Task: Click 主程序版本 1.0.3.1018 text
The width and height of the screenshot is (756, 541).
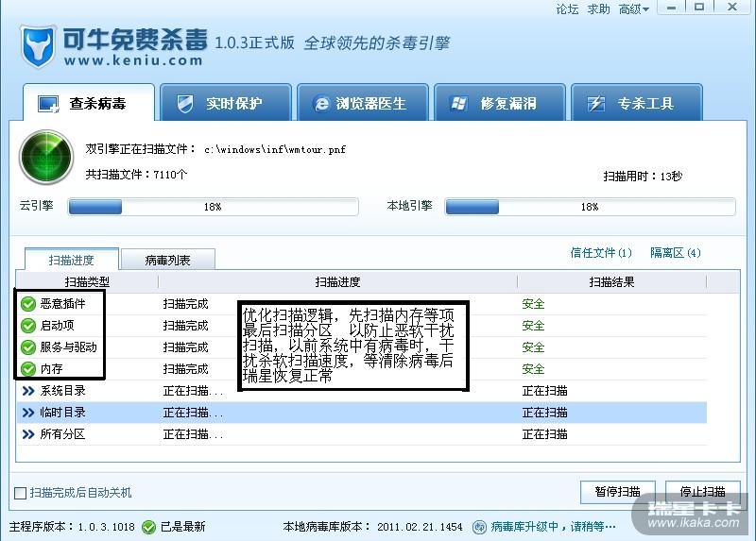Action: (x=72, y=527)
